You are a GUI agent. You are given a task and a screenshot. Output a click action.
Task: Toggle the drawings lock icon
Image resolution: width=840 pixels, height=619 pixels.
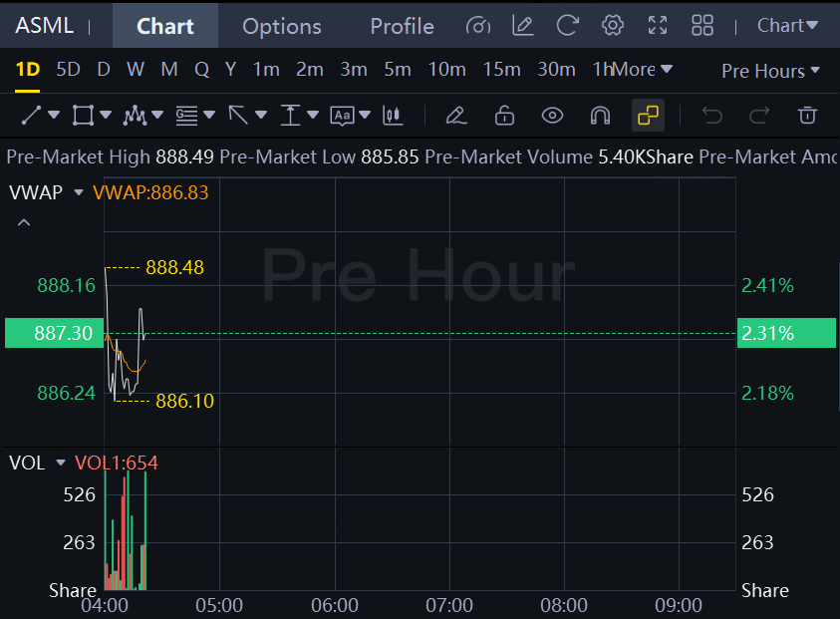504,116
